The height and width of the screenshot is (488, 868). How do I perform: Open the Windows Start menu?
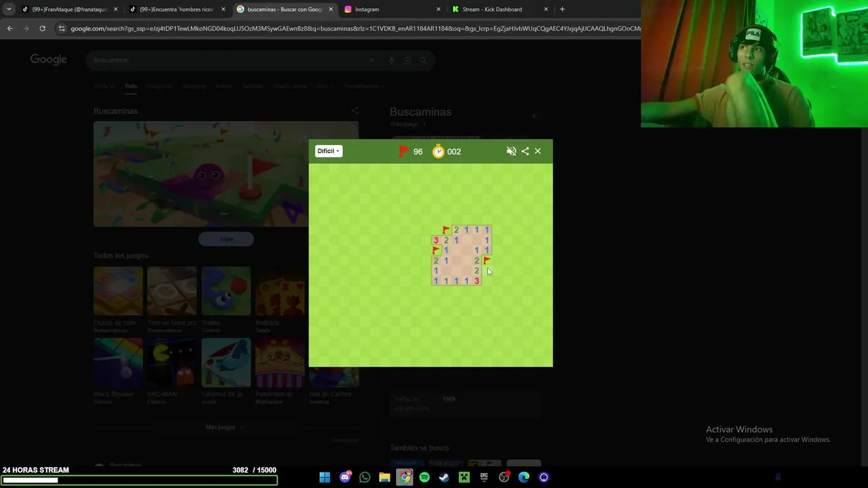coord(325,477)
